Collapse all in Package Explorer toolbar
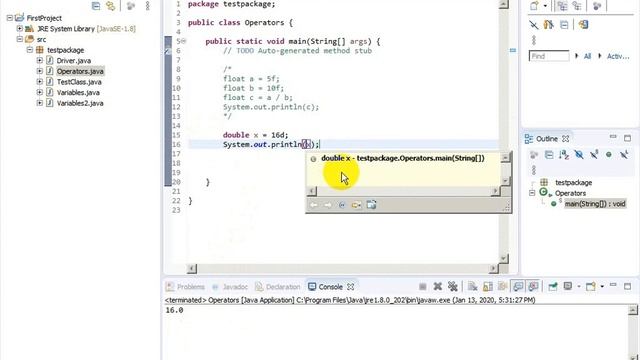Screen dimensions: 640x360 (x=96, y=6)
